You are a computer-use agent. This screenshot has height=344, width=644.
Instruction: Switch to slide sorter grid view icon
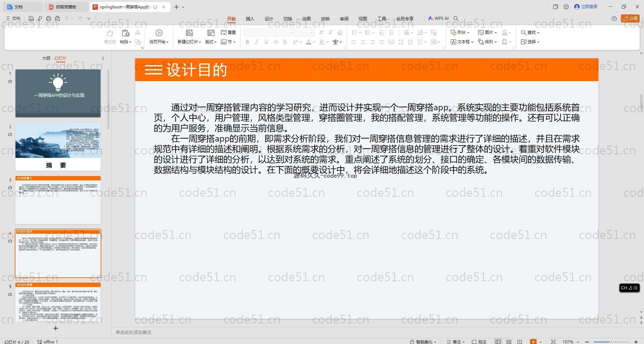pyautogui.click(x=509, y=342)
